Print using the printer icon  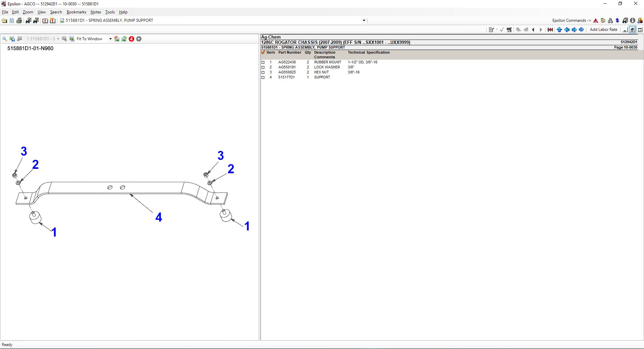[19, 20]
